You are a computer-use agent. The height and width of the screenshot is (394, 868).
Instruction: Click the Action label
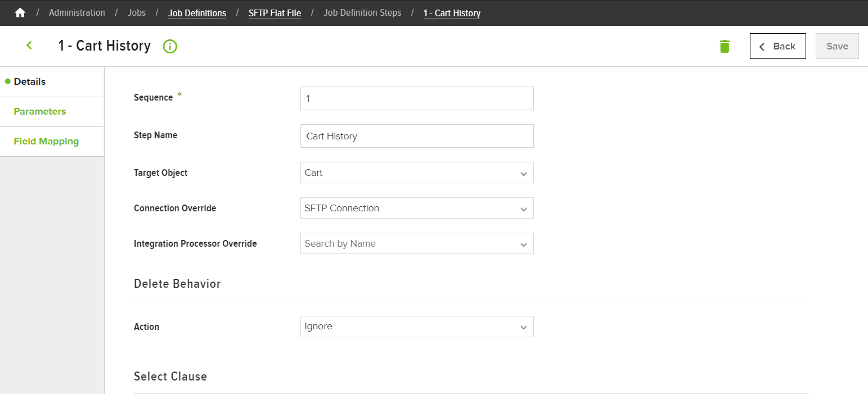click(146, 327)
